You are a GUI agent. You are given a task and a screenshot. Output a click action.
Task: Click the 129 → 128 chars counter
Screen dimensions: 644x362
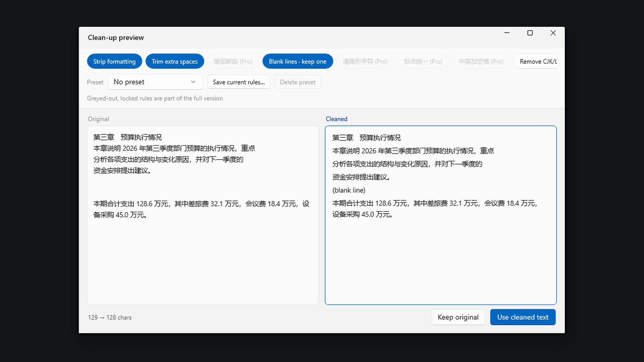coord(110,317)
